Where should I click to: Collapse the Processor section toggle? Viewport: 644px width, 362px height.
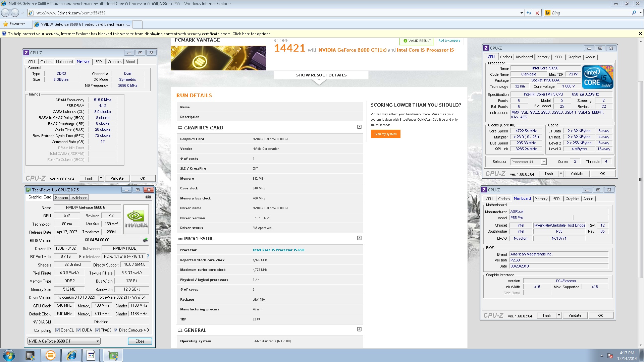click(359, 238)
